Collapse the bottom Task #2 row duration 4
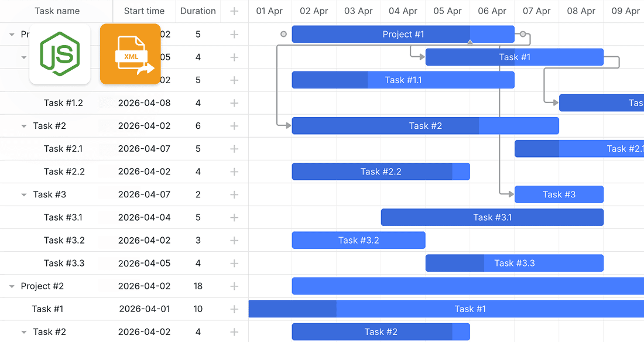644x342 pixels. pos(24,332)
